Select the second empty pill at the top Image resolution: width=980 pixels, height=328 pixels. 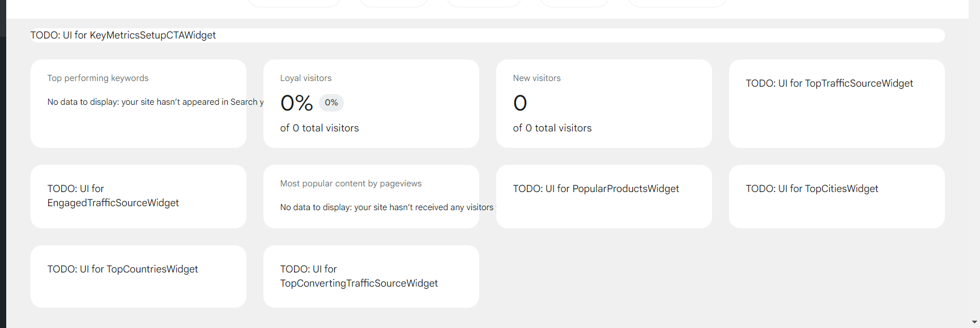pyautogui.click(x=394, y=3)
